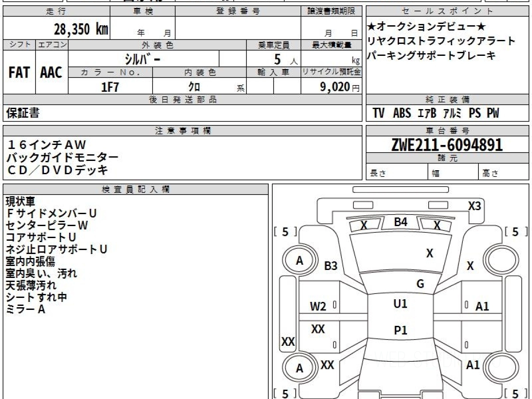Image resolution: width=532 pixels, height=399 pixels.
Task: Click the 走行 column header
Action: click(56, 12)
